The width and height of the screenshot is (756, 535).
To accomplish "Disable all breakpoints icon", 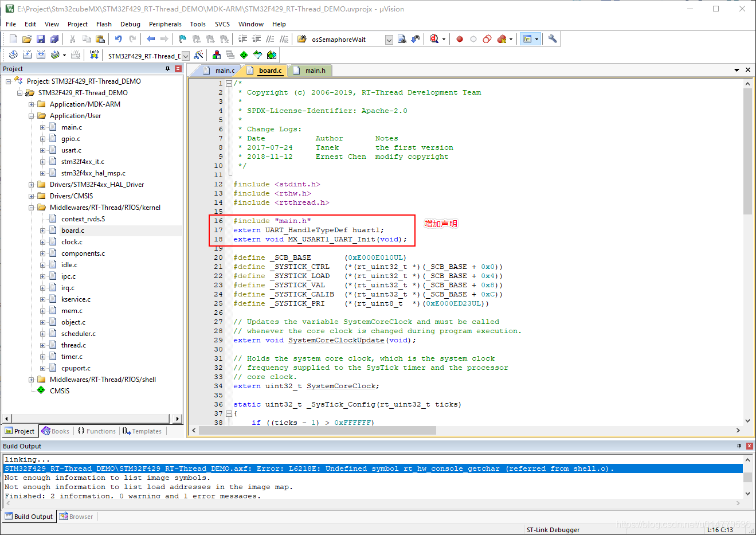I will tap(487, 39).
